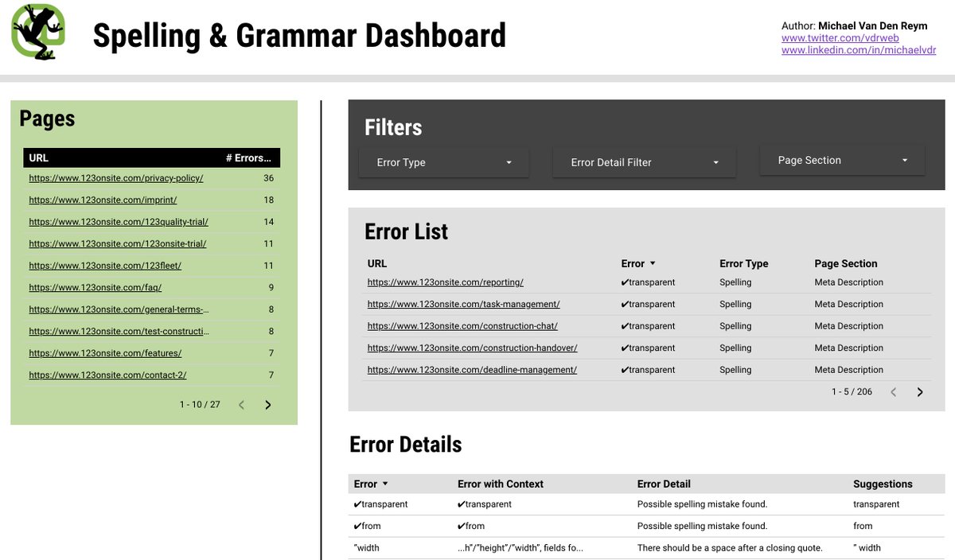Open the privacy-policy URL in Pages
This screenshot has width=955, height=560.
(x=116, y=178)
